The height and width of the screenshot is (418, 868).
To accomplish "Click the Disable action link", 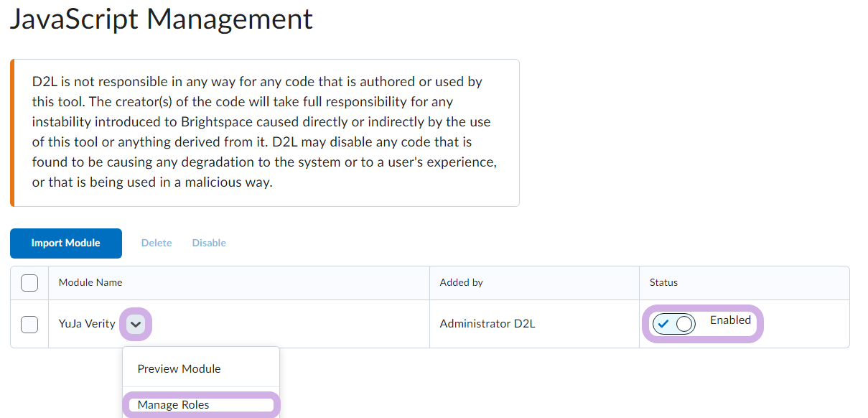I will tap(209, 243).
